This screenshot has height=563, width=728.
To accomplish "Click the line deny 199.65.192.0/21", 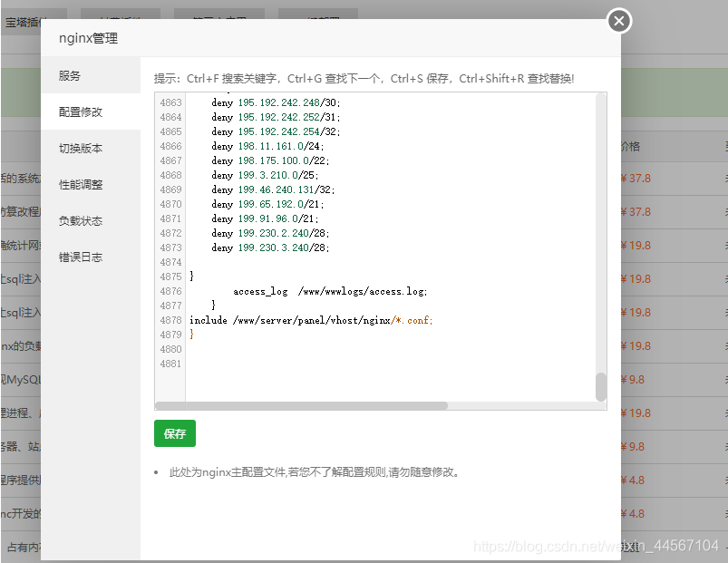I will pyautogui.click(x=267, y=204).
